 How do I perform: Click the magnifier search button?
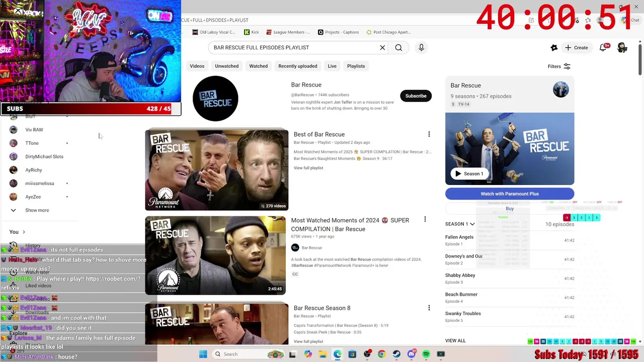click(x=398, y=48)
